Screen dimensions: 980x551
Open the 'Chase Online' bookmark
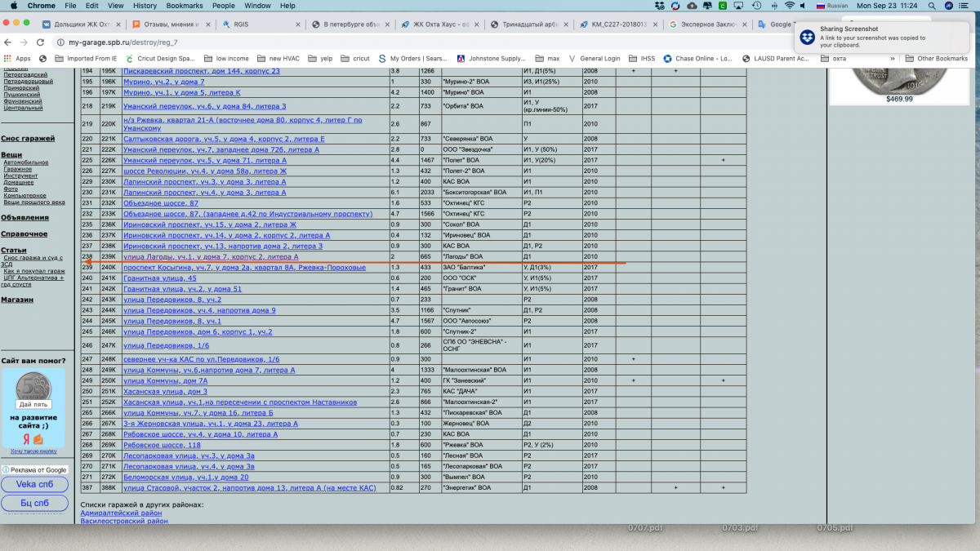(698, 59)
